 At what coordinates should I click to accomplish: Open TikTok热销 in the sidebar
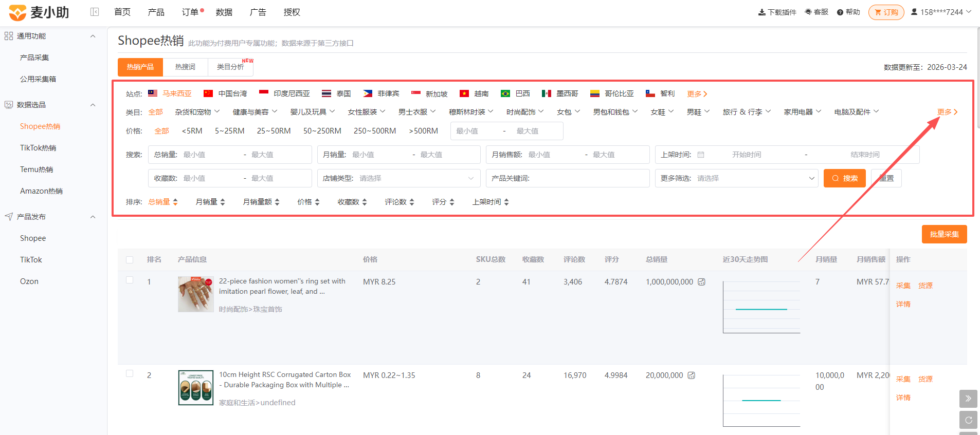pyautogui.click(x=38, y=148)
